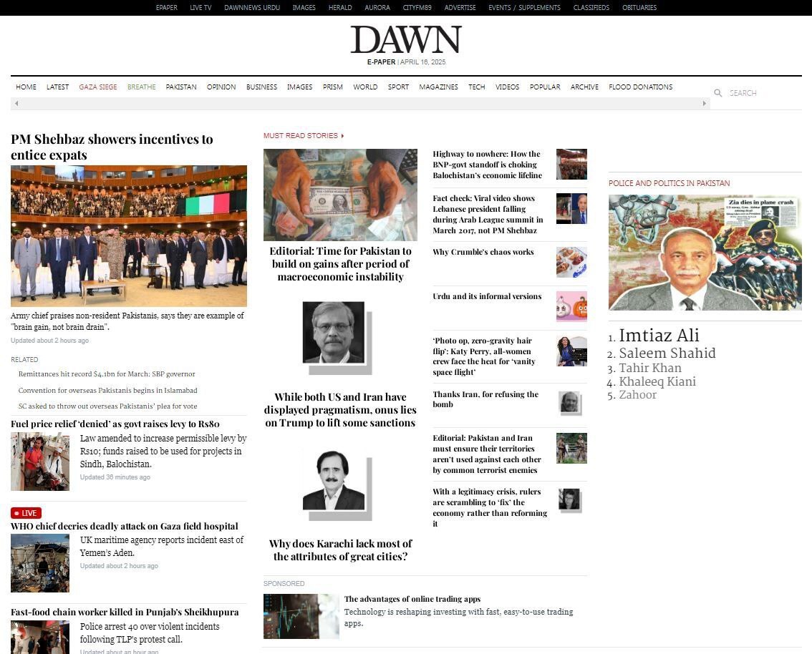This screenshot has height=654, width=812.
Task: Open Editorial: Time for Pakistan headline
Action: pos(340,264)
